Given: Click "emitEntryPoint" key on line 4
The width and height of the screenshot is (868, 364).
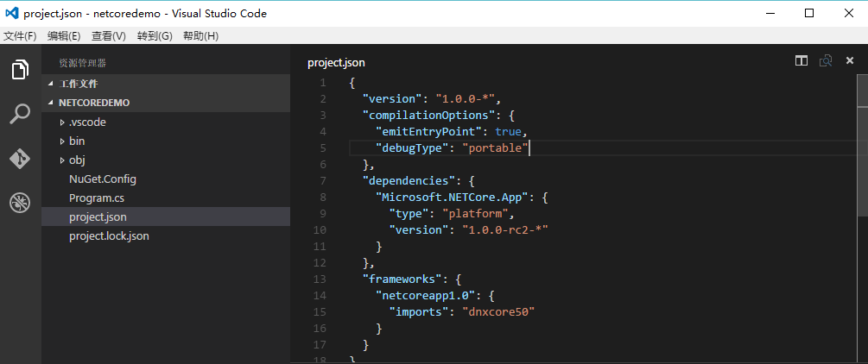Looking at the screenshot, I should click(x=428, y=132).
